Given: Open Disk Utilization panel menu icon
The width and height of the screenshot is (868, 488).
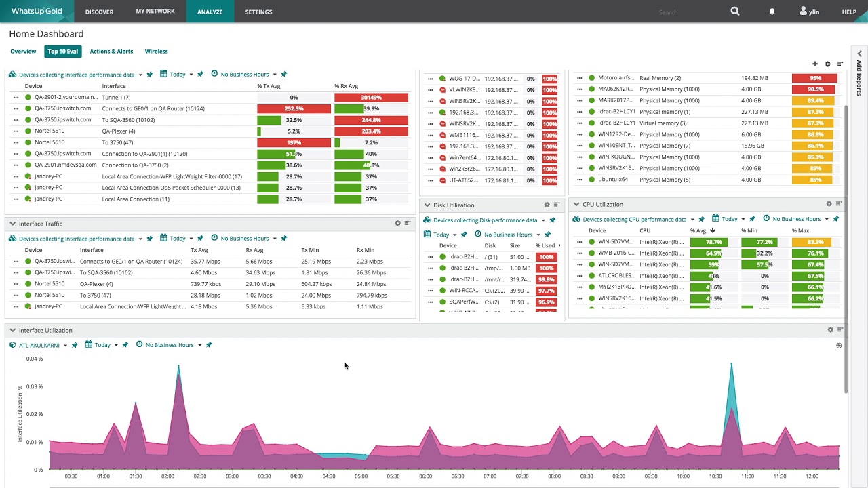Looking at the screenshot, I should pyautogui.click(x=557, y=205).
